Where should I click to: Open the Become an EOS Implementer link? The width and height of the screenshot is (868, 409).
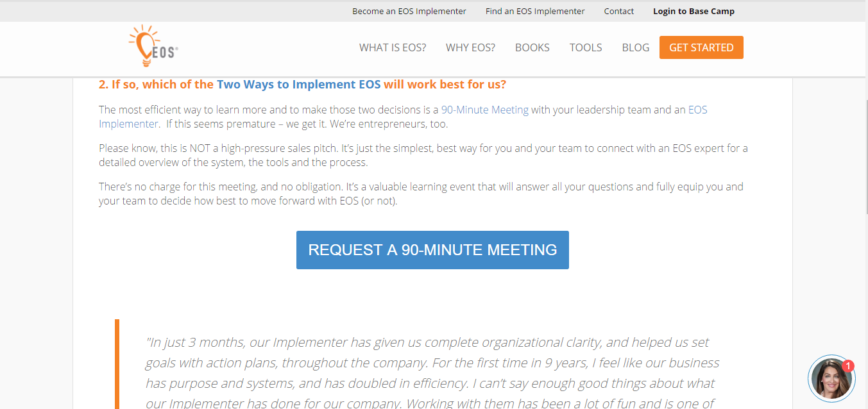(409, 11)
